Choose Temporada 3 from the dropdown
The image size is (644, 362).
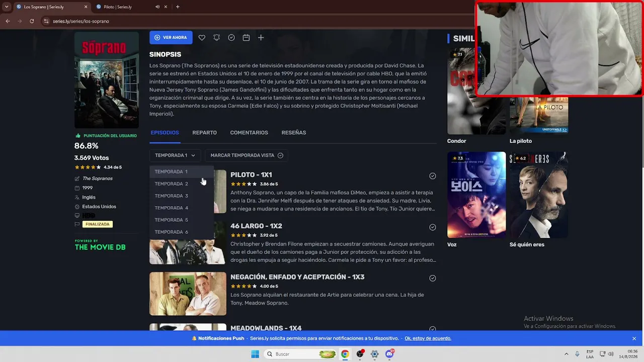pos(182,196)
